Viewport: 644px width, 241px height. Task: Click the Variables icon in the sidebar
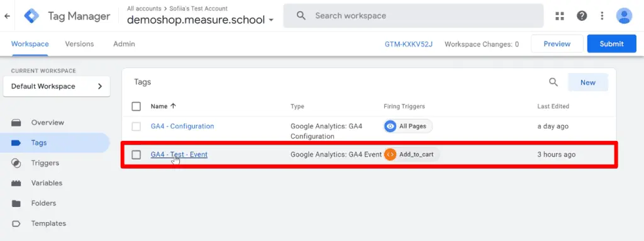click(16, 183)
